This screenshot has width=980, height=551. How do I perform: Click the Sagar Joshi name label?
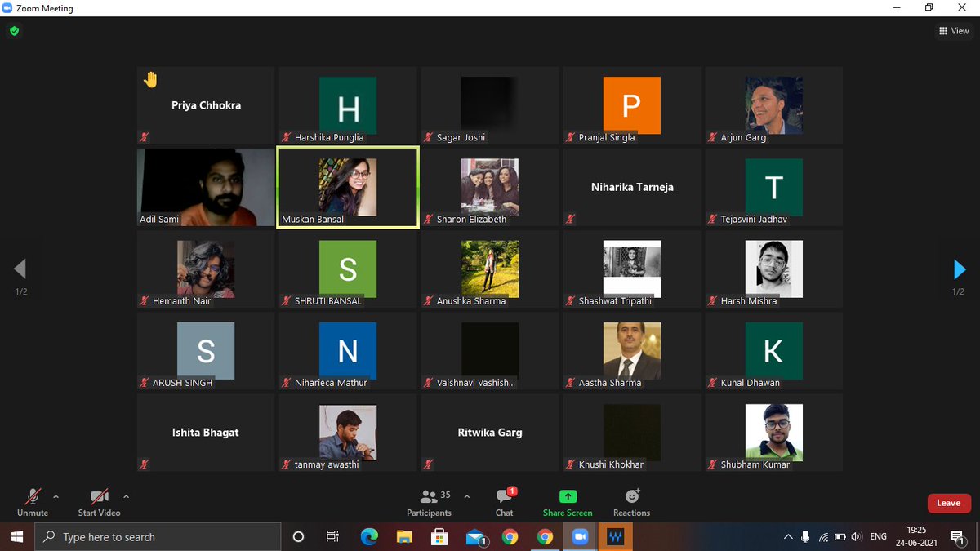461,137
